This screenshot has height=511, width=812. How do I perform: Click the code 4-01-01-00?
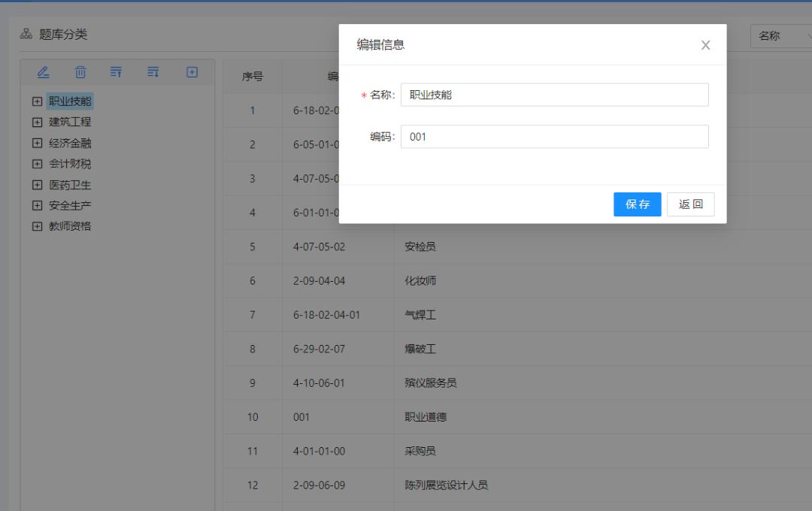pos(319,452)
